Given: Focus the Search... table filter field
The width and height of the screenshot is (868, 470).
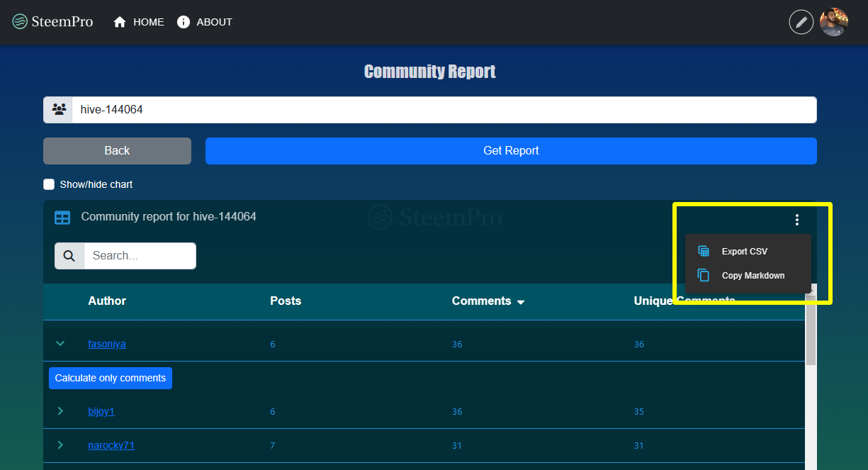Looking at the screenshot, I should [x=140, y=256].
